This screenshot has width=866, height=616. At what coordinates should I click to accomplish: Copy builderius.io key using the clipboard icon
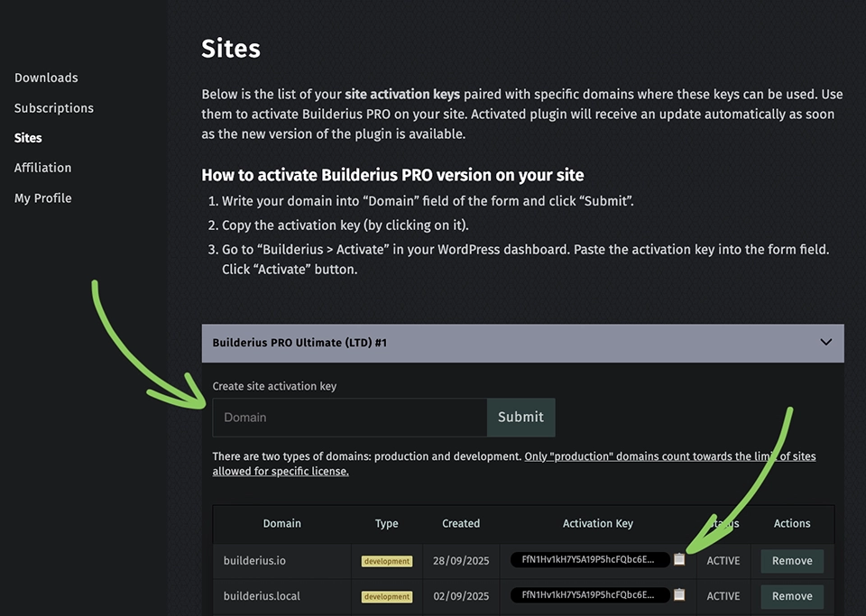(x=679, y=559)
